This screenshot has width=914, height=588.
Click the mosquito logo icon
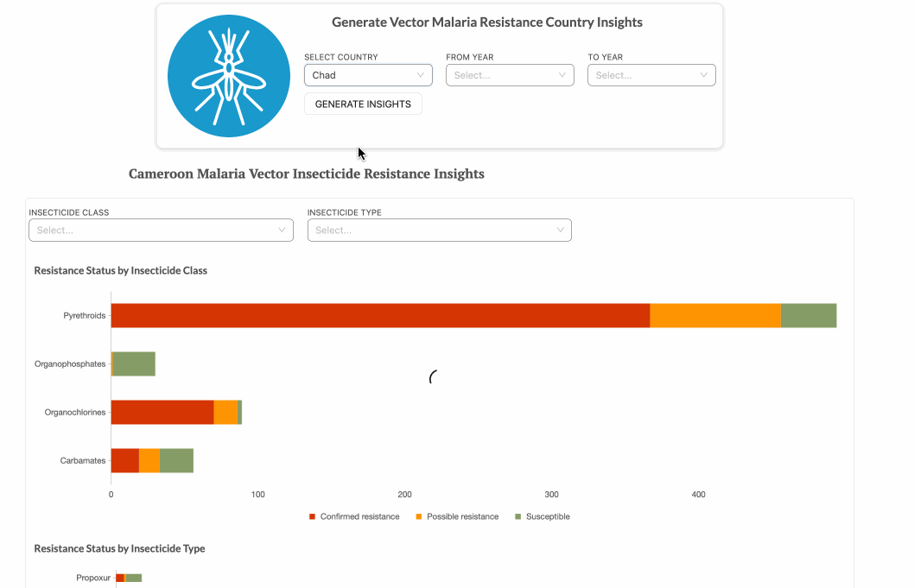tap(229, 76)
